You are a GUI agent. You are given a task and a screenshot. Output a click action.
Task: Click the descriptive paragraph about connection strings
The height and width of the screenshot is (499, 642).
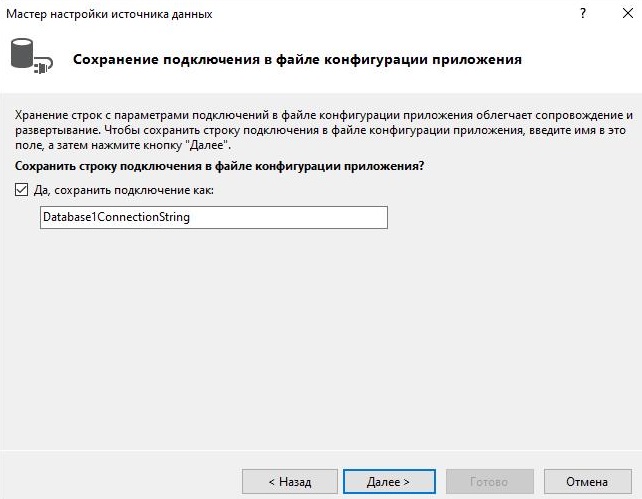[x=324, y=130]
